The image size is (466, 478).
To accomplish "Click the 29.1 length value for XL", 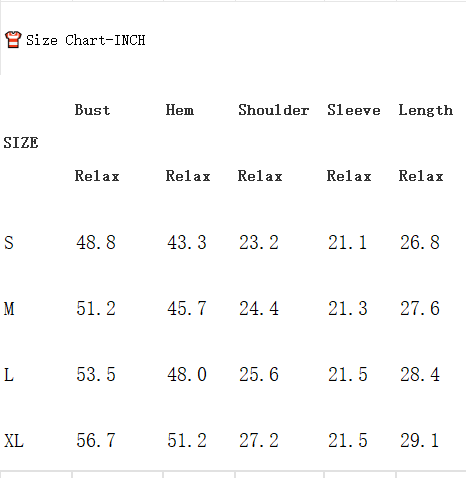I will click(x=419, y=440).
